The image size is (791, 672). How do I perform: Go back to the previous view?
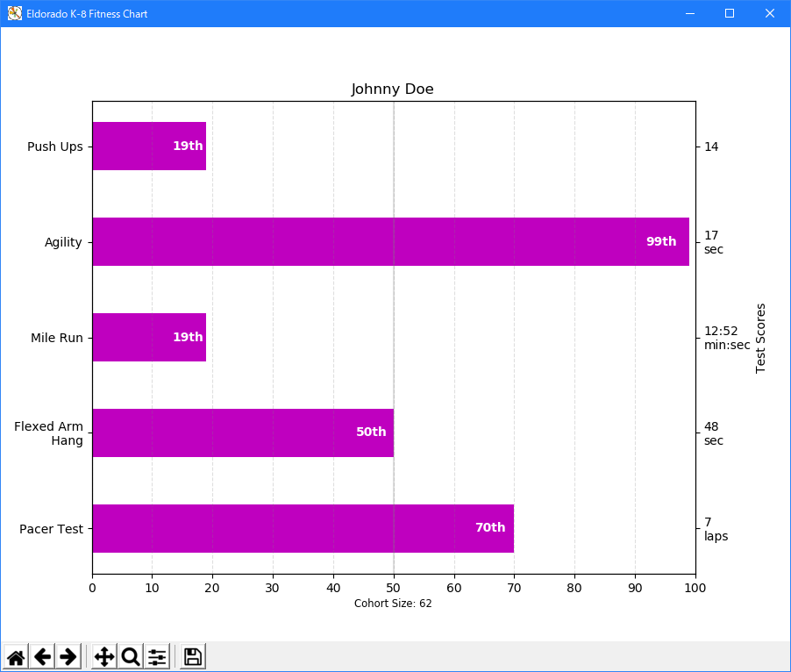tap(41, 656)
